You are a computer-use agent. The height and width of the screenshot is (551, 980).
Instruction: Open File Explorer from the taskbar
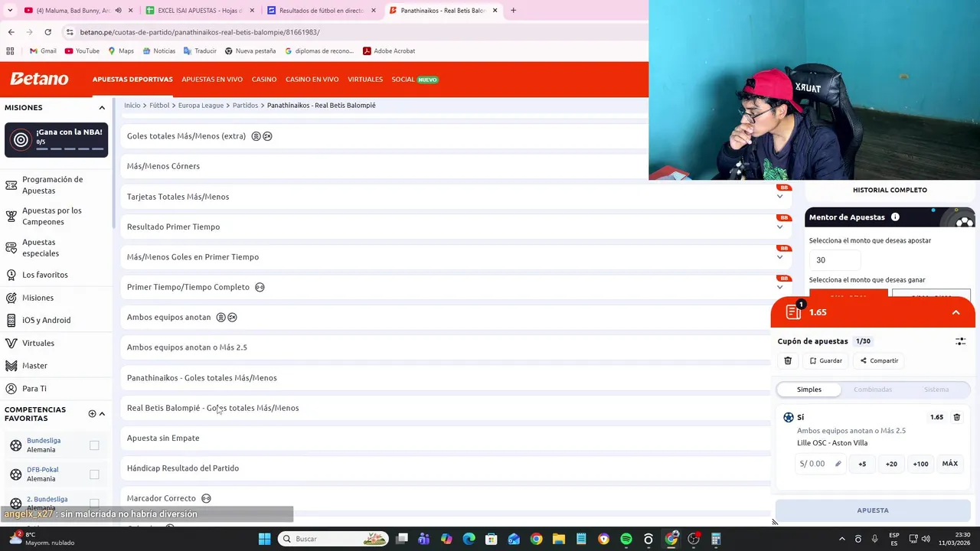pos(559,539)
